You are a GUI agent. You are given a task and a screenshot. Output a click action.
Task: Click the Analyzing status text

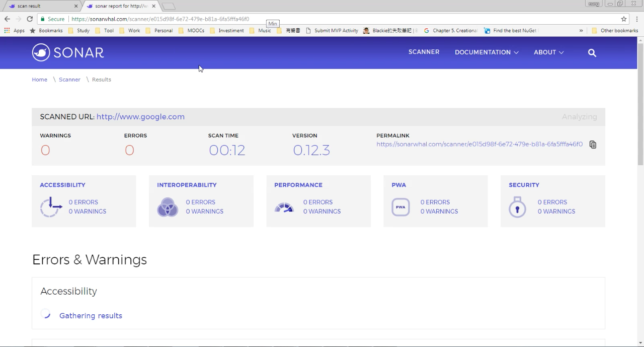tap(579, 117)
